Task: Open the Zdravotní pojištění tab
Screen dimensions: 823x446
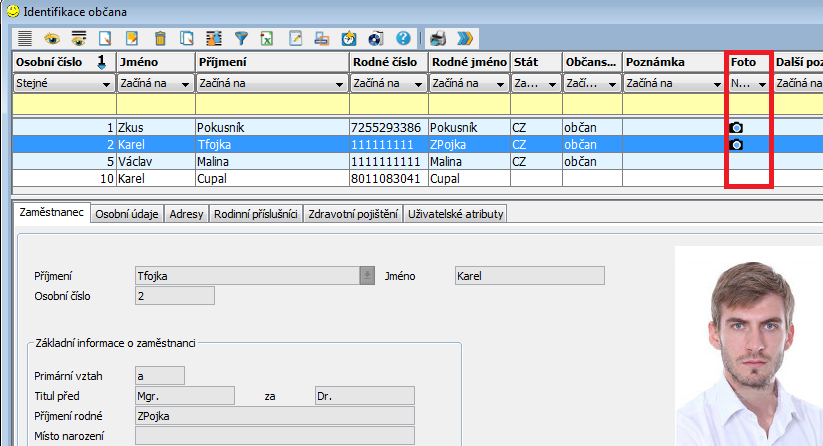Action: (x=353, y=214)
